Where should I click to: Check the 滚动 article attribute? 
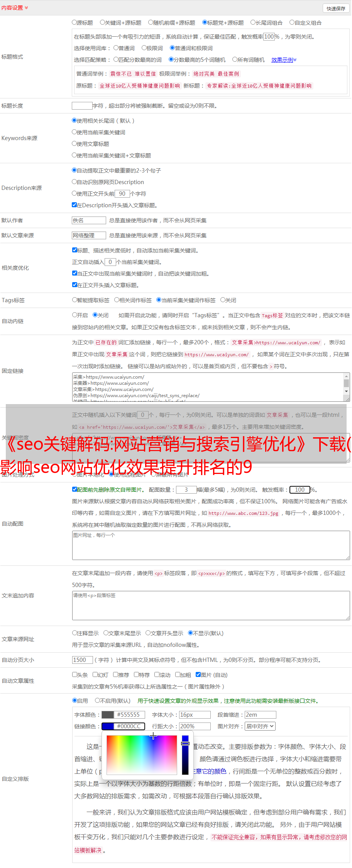(x=157, y=675)
